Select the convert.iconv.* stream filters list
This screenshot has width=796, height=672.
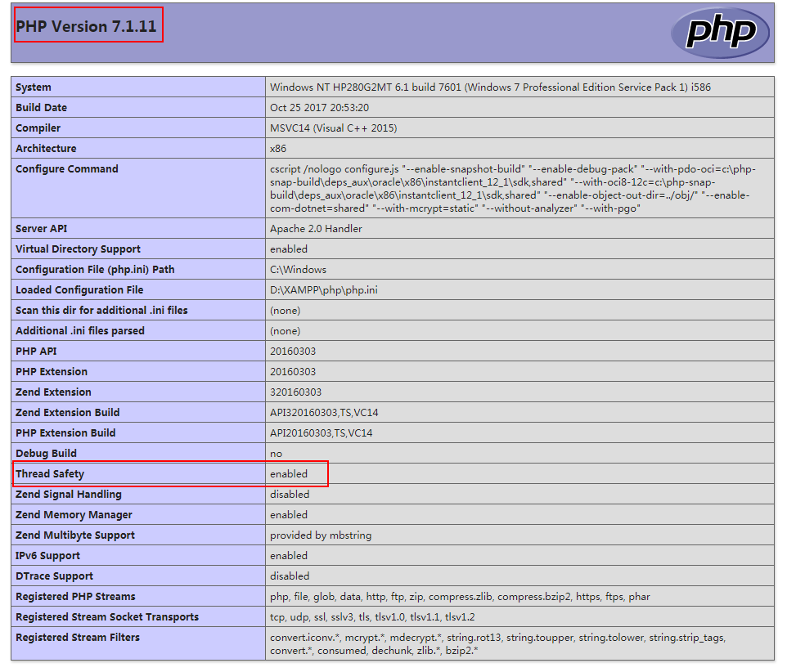498,643
